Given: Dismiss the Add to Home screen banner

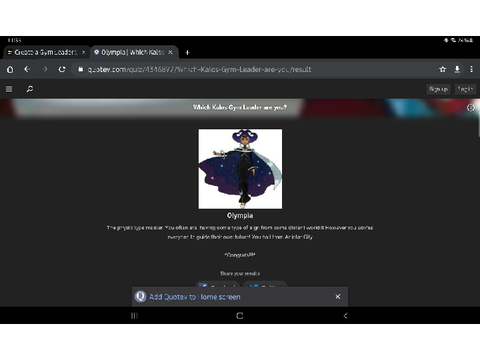Looking at the screenshot, I should [338, 296].
